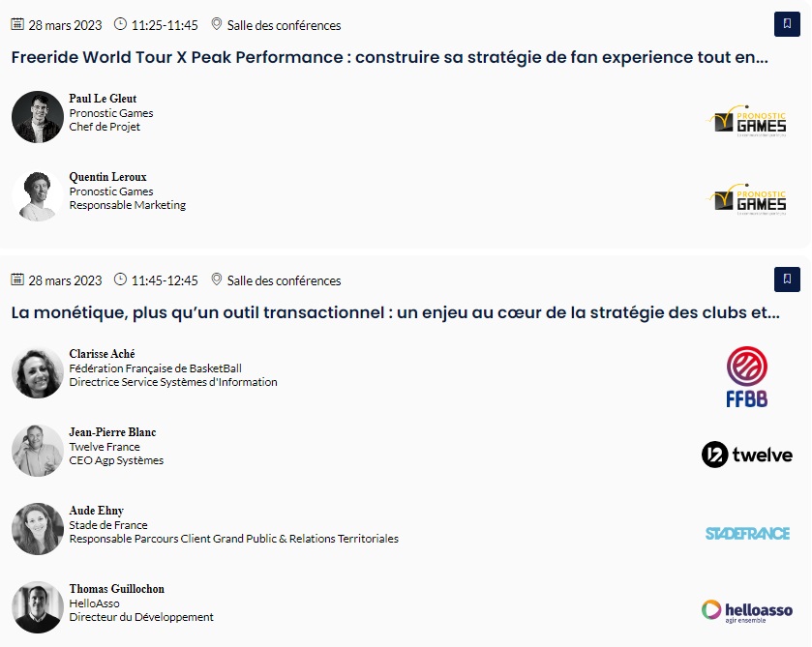
Task: Open the Stade de France logo
Action: click(x=747, y=533)
